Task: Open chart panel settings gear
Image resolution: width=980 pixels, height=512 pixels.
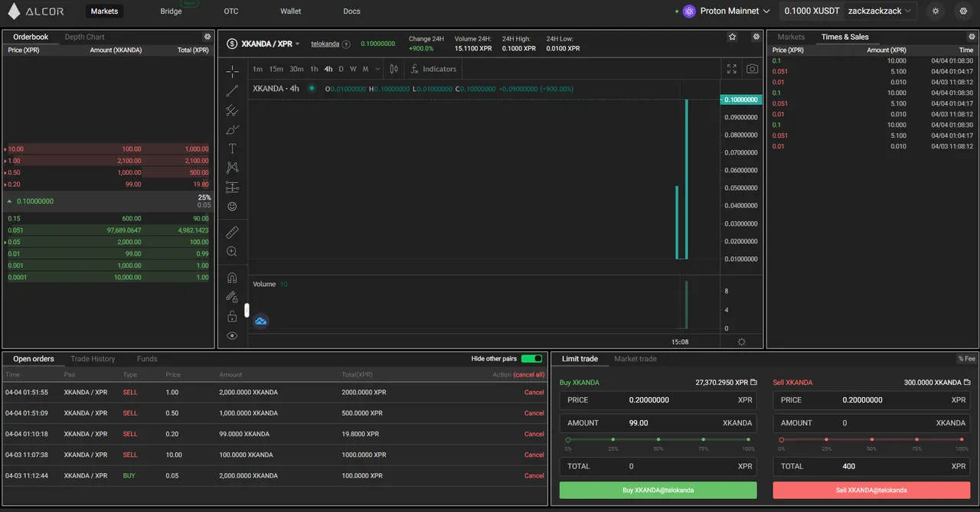Action: point(756,37)
